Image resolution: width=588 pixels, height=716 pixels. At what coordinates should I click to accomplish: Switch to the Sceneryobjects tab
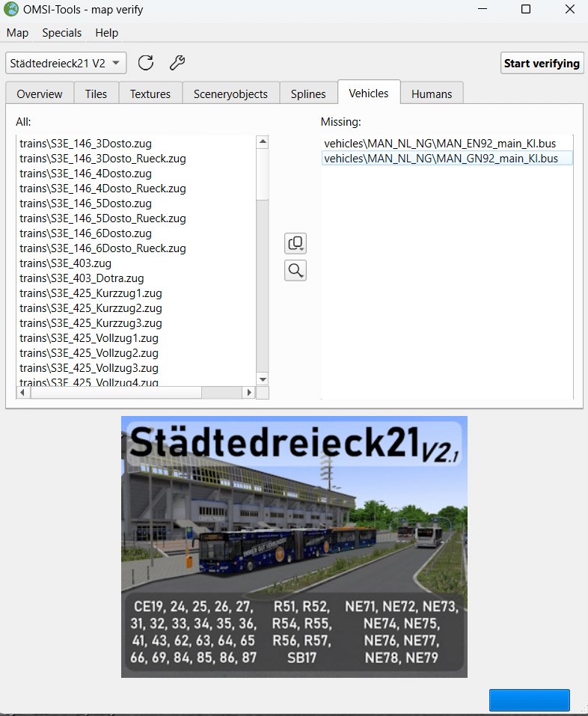click(230, 94)
